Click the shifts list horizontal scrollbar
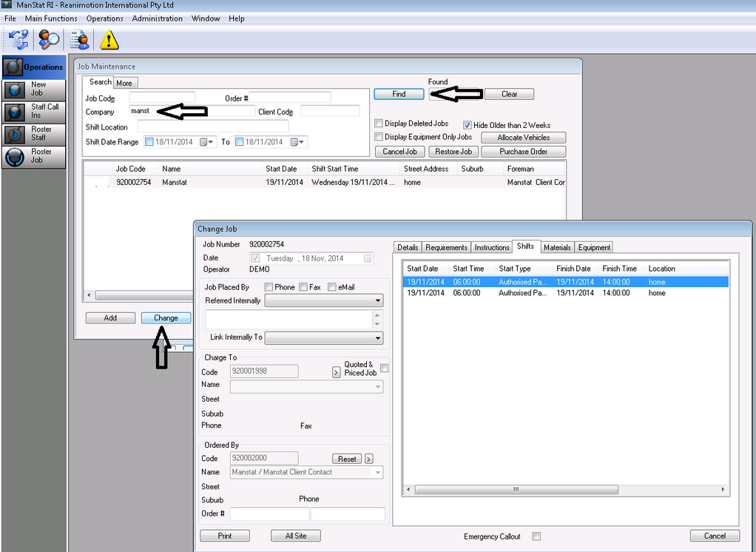The height and width of the screenshot is (552, 756). 566,490
